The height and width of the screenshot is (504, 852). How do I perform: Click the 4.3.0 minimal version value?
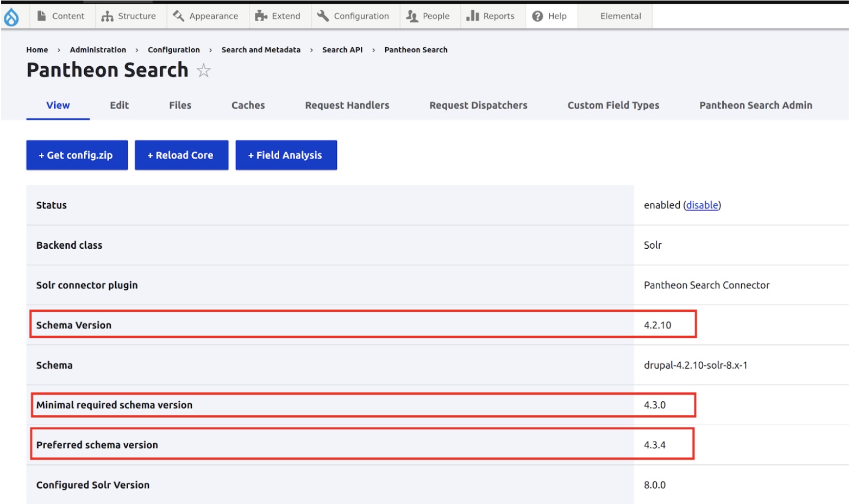pyautogui.click(x=655, y=405)
